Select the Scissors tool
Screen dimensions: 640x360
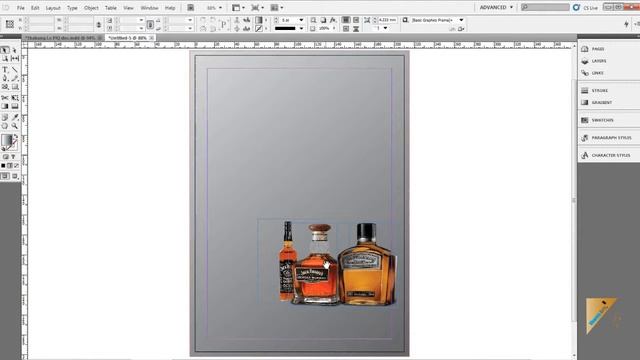5,98
